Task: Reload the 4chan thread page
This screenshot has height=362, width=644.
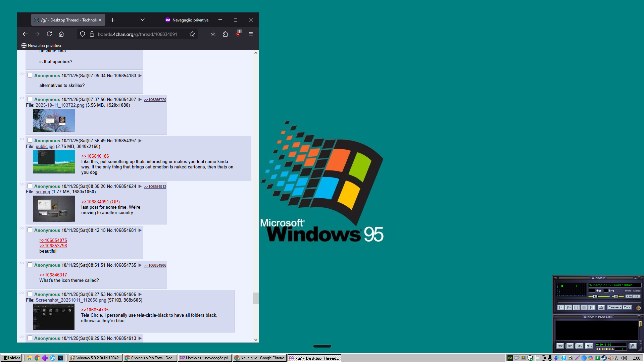Action: (49, 34)
